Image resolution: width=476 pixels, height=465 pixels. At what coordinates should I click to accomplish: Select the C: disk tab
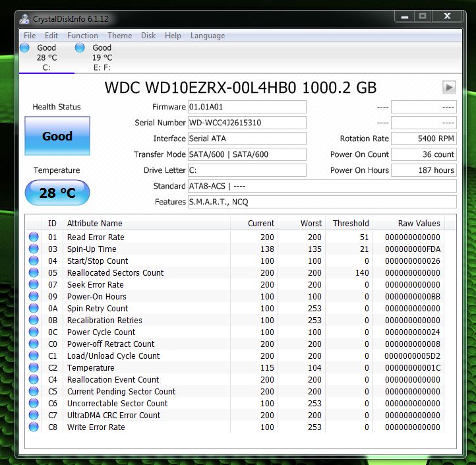point(46,57)
